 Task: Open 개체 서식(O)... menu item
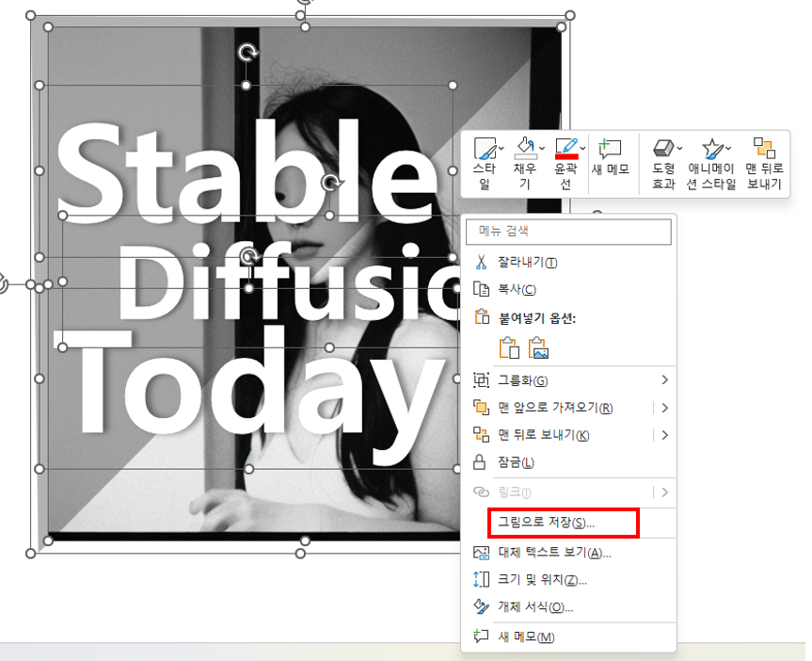pyautogui.click(x=568, y=607)
